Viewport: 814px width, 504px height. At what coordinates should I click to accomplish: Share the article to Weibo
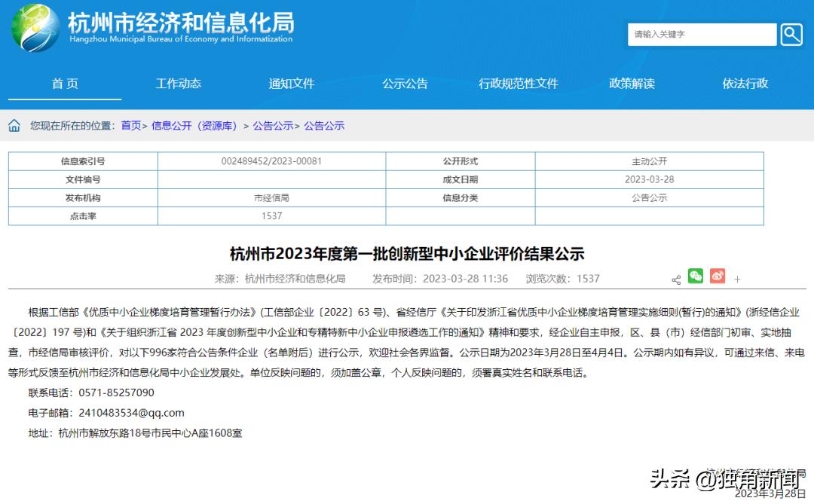pyautogui.click(x=716, y=277)
